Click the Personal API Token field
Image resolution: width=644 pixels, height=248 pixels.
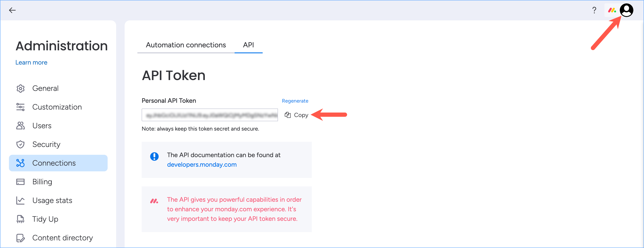point(209,115)
